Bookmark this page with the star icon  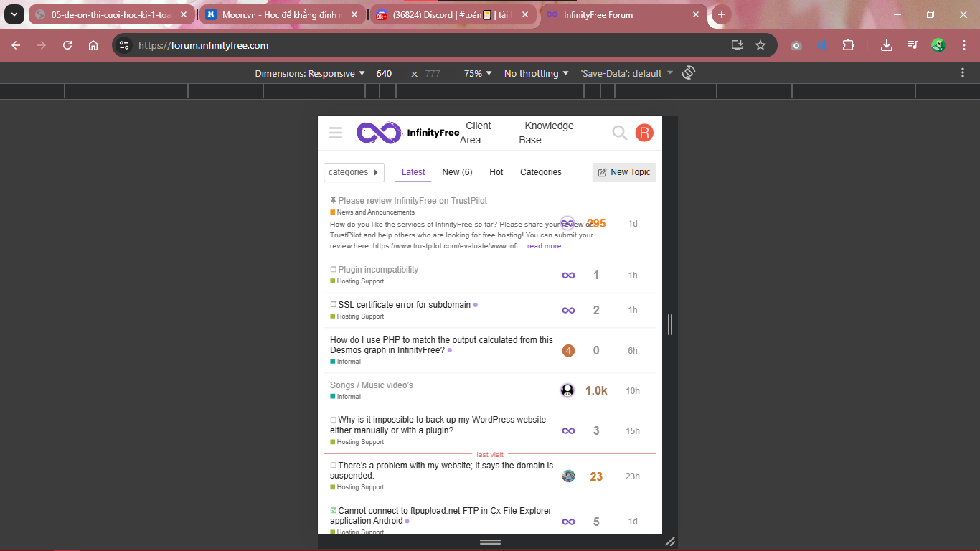point(760,45)
